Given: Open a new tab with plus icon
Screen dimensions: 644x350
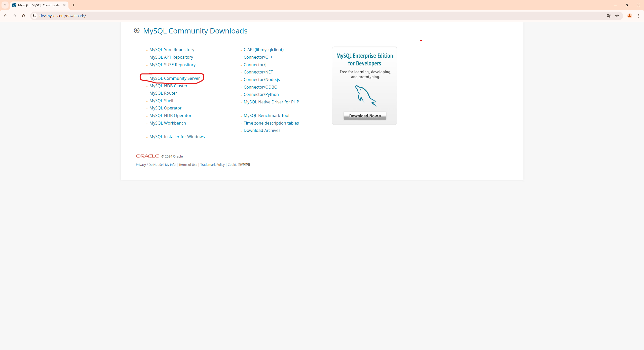Looking at the screenshot, I should tap(73, 5).
